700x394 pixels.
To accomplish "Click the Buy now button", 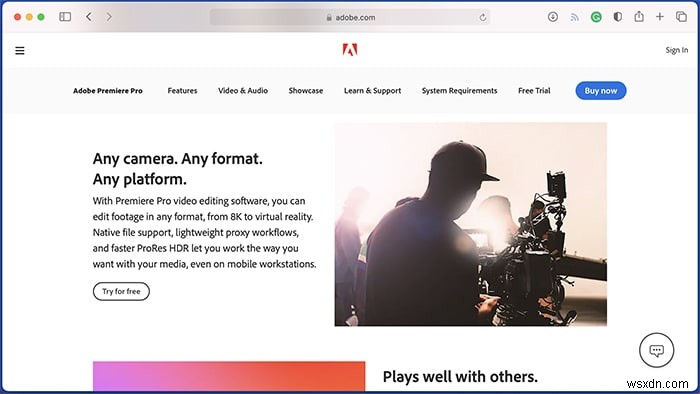I will pos(601,91).
